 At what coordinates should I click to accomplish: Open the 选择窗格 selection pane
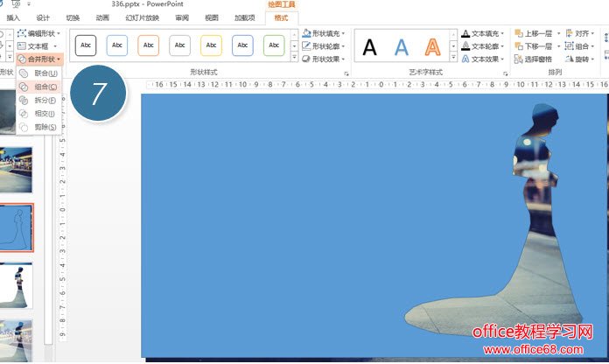tap(519, 59)
